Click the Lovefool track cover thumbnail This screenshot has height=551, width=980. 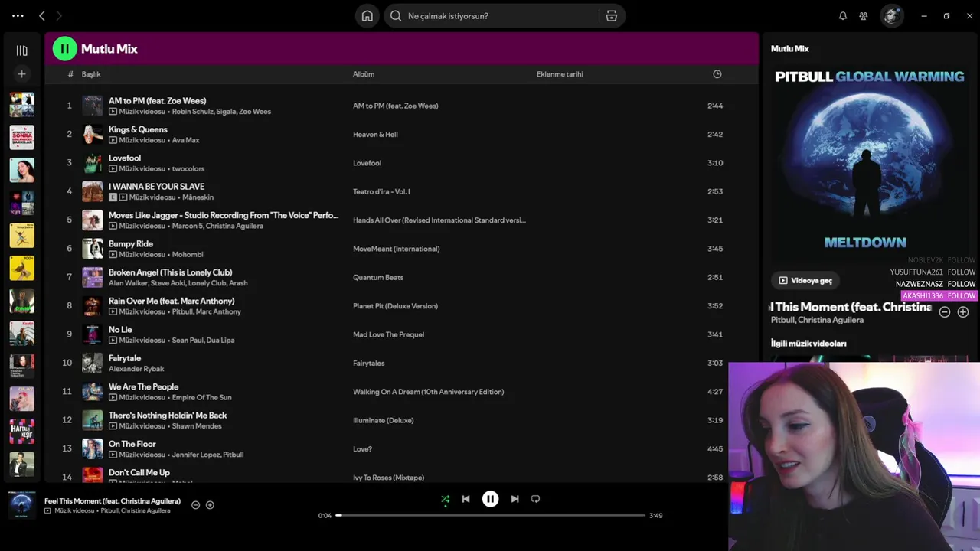point(93,163)
